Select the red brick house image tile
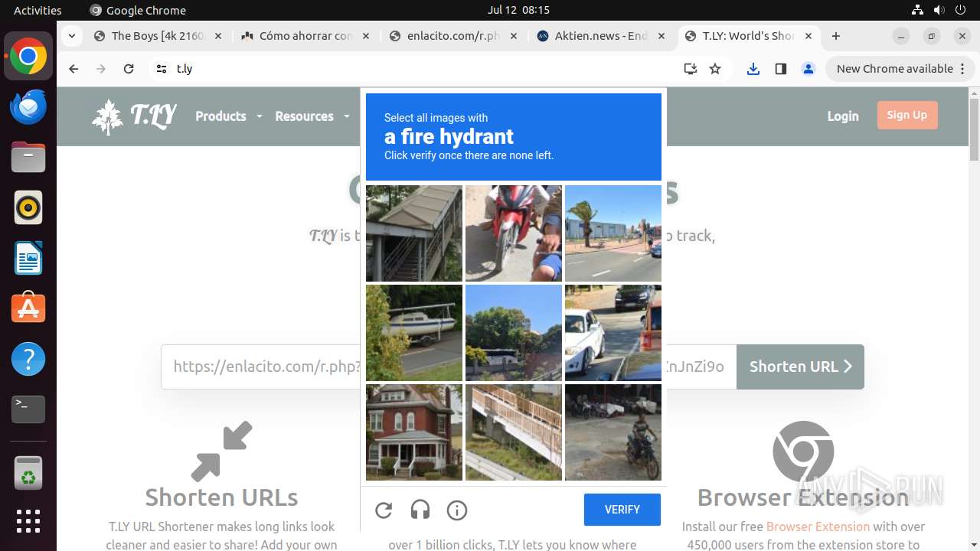Screen dimensions: 980x551 click(x=414, y=432)
